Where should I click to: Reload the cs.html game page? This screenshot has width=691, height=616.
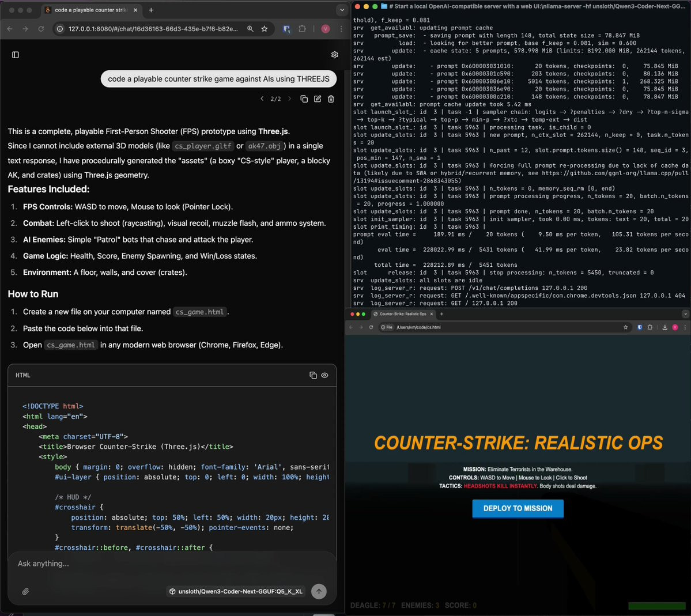pos(371,327)
